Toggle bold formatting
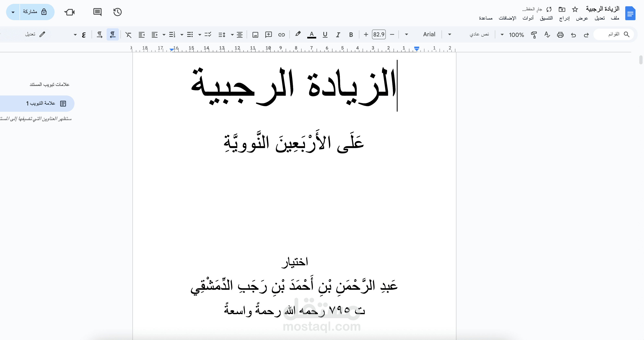 click(351, 35)
